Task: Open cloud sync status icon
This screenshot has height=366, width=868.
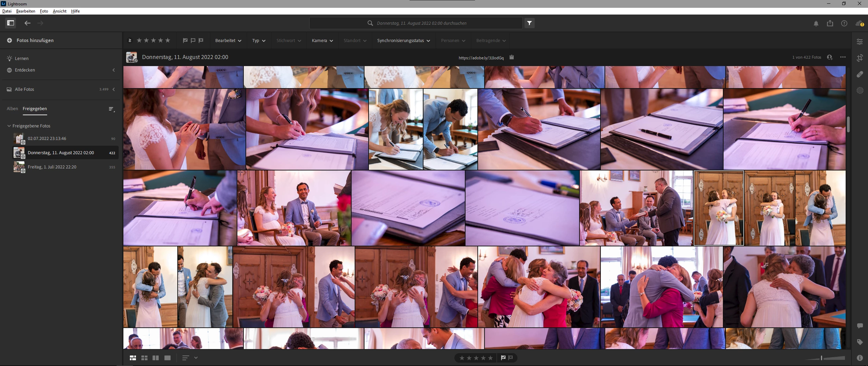Action: click(859, 23)
